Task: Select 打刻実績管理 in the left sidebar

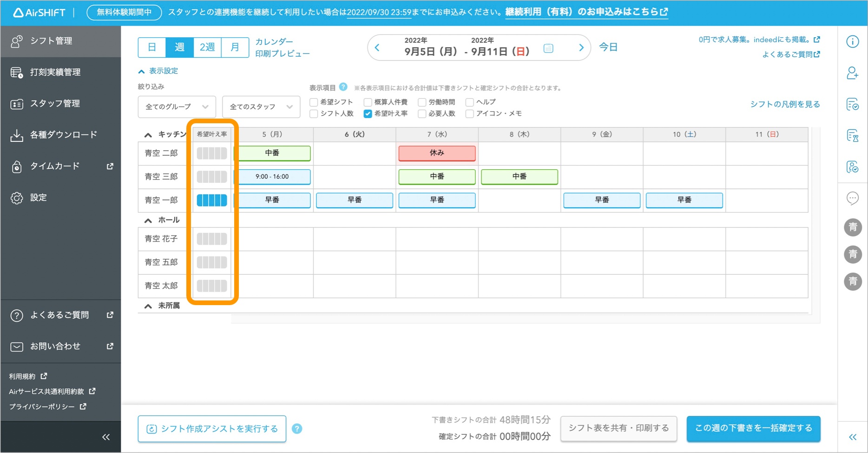Action: coord(53,72)
